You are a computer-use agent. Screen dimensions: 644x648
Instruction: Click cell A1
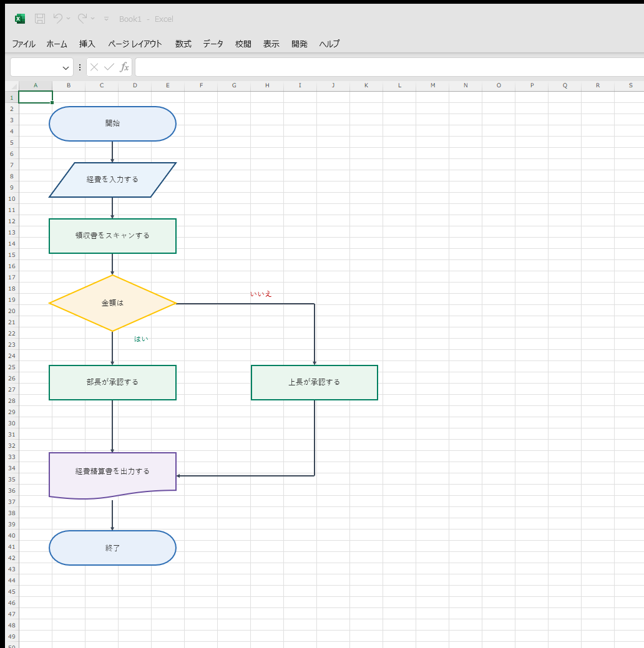pyautogui.click(x=36, y=97)
